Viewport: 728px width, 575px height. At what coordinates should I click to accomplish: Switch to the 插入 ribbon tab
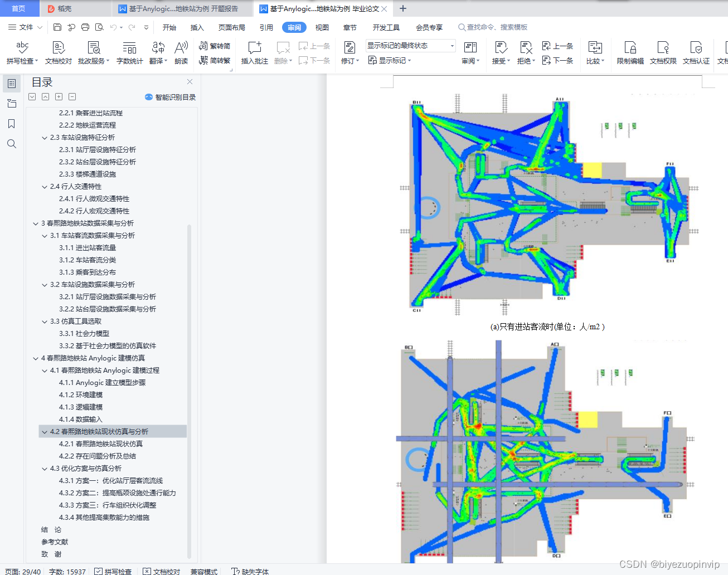pos(197,27)
